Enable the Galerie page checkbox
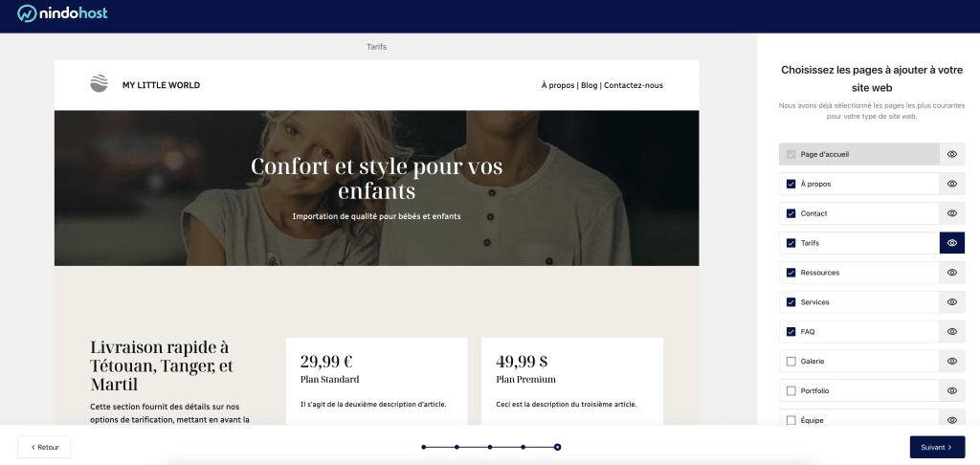Screen dimensions: 980x465 click(791, 362)
